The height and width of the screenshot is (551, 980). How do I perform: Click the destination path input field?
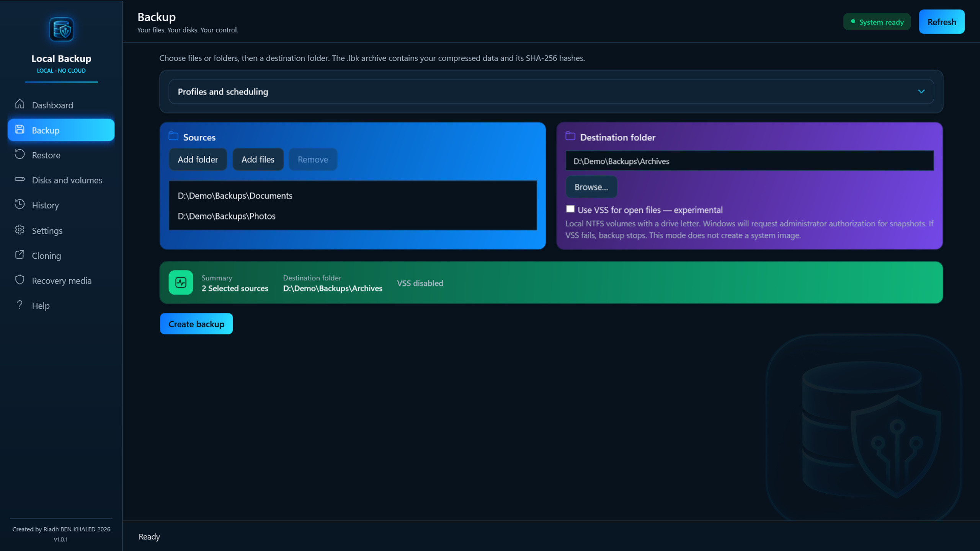tap(750, 161)
